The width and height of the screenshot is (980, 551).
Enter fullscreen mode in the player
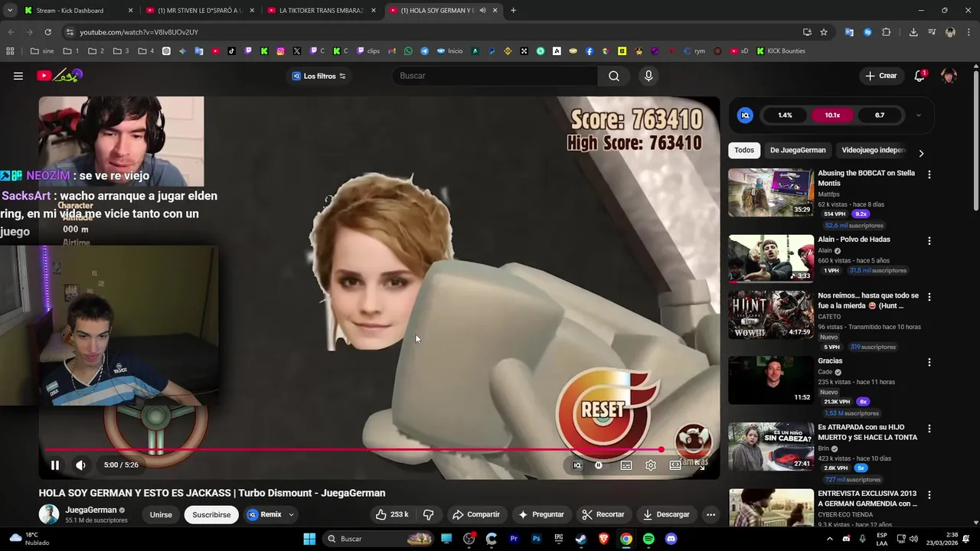pos(700,465)
